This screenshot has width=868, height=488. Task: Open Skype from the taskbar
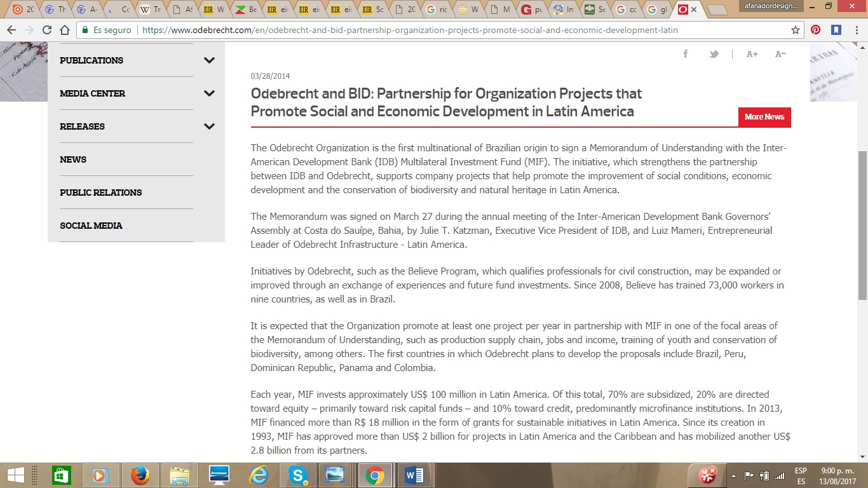(298, 475)
